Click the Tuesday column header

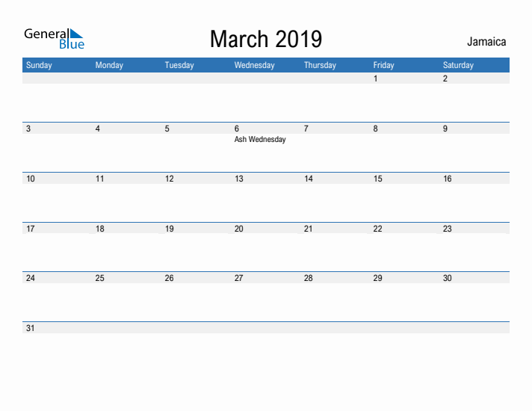(179, 65)
